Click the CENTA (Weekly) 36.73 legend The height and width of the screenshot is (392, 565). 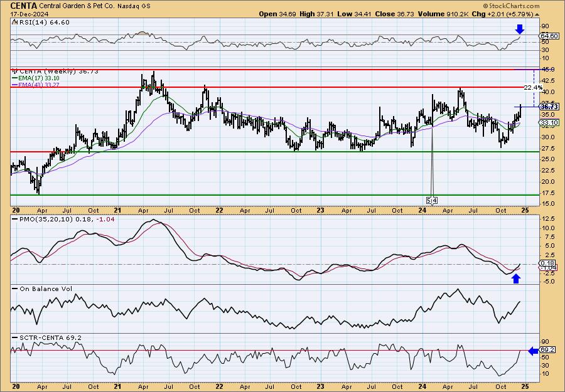[x=59, y=72]
